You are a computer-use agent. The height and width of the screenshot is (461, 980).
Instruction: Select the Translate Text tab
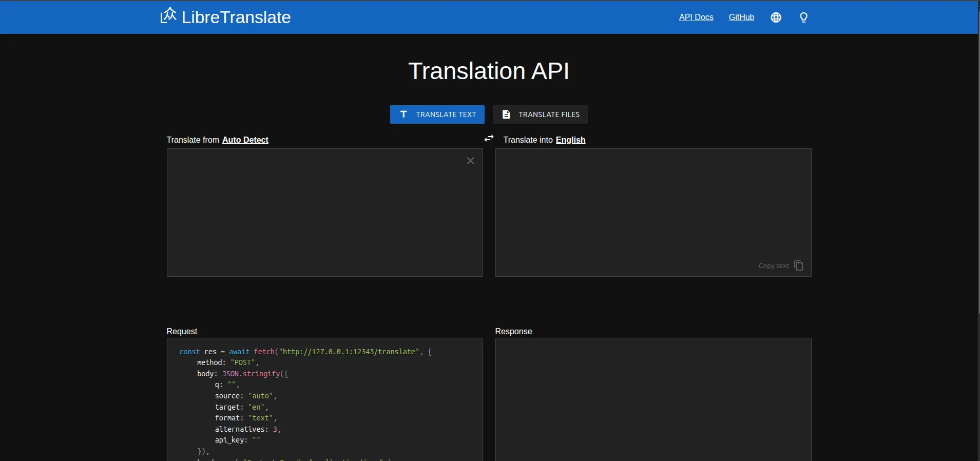[x=437, y=114]
